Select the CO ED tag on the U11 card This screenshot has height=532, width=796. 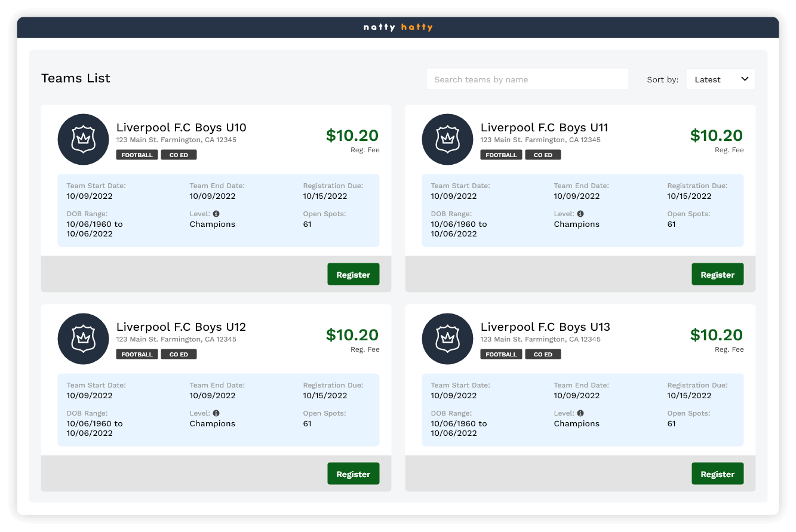point(543,155)
